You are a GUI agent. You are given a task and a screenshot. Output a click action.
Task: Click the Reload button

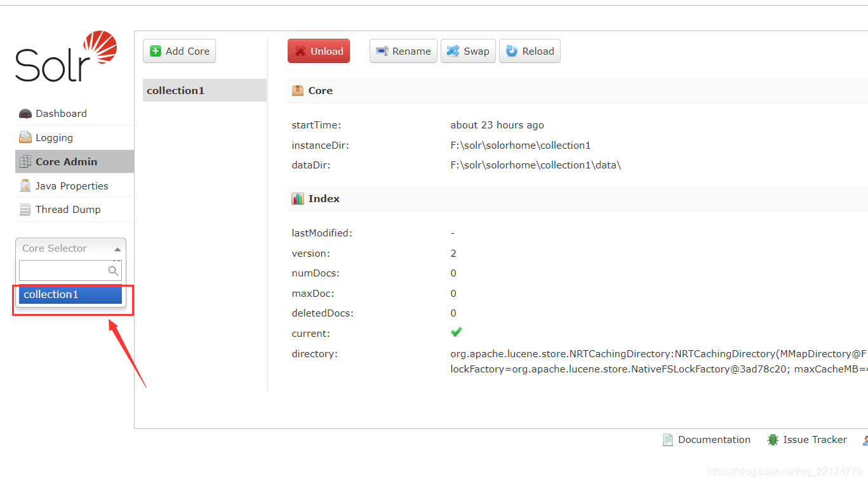point(530,51)
